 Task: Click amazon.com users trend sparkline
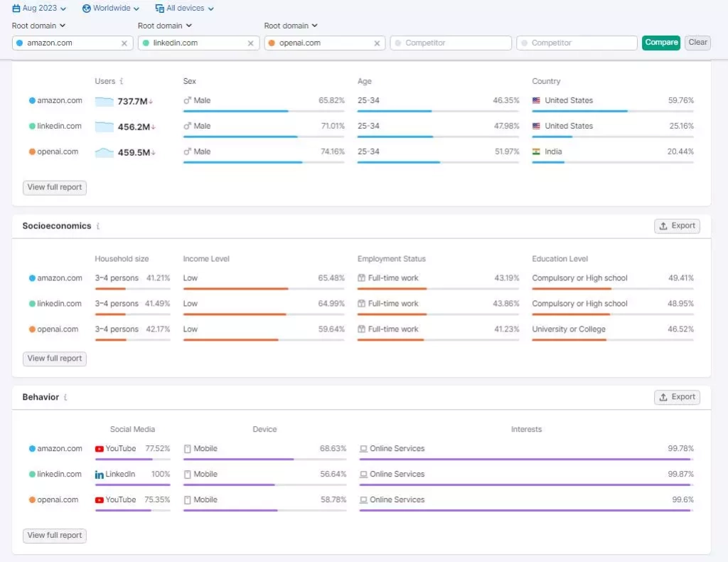point(104,101)
